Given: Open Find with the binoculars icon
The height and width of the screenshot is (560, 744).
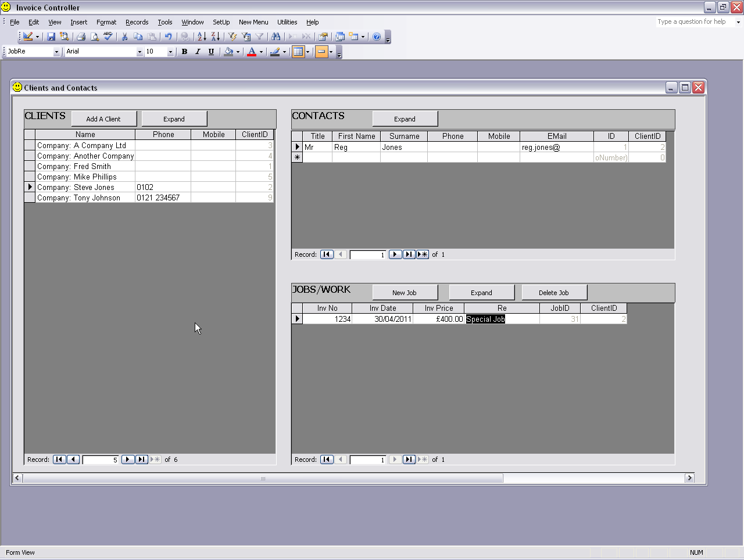Looking at the screenshot, I should (x=276, y=37).
